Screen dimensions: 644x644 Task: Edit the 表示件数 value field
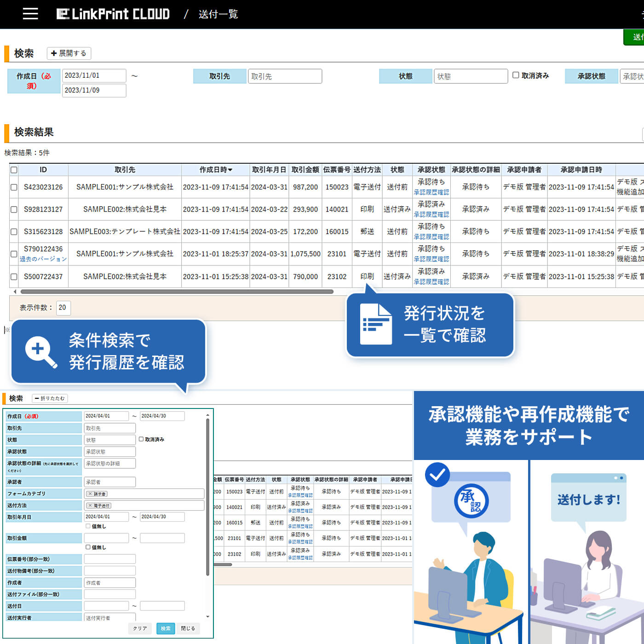coord(63,308)
